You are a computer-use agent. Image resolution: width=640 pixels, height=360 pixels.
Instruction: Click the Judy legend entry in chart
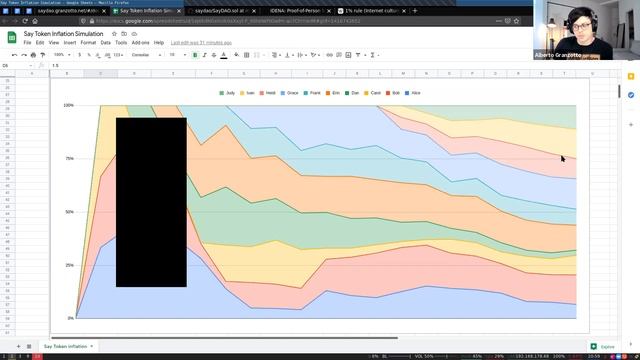[x=227, y=93]
